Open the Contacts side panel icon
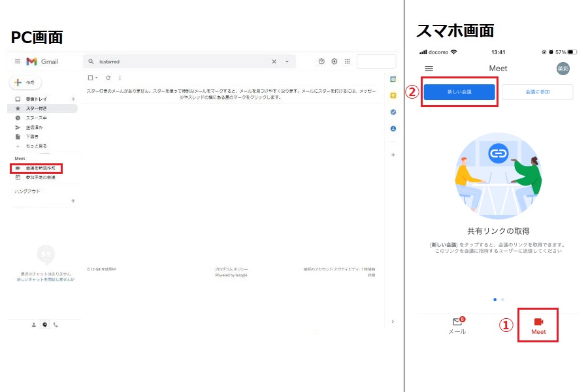This screenshot has width=588, height=392. (393, 129)
